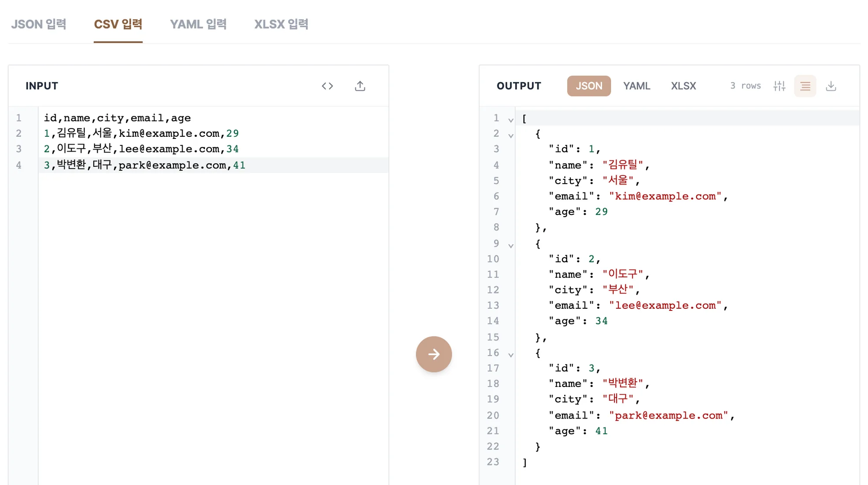This screenshot has height=485, width=868.
Task: Click output name value "김유틸"
Action: (623, 165)
